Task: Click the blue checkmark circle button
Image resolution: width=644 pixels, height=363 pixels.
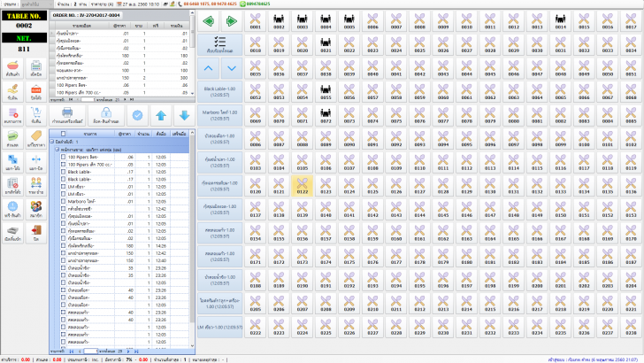Action: click(137, 115)
